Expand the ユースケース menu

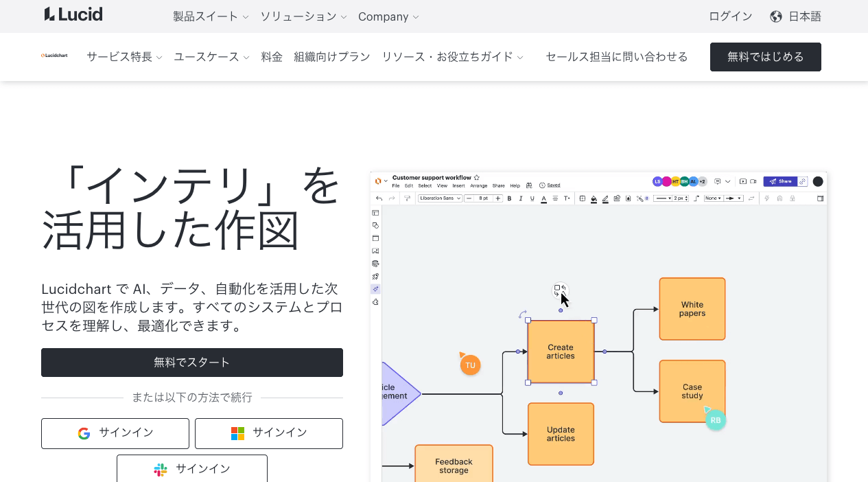(x=211, y=57)
